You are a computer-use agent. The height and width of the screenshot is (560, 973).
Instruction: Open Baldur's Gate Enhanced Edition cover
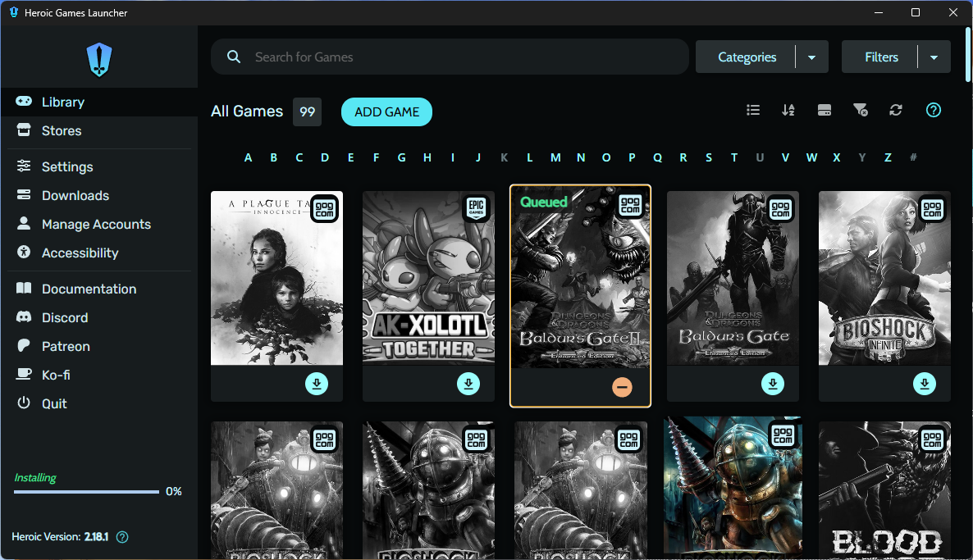click(x=733, y=278)
